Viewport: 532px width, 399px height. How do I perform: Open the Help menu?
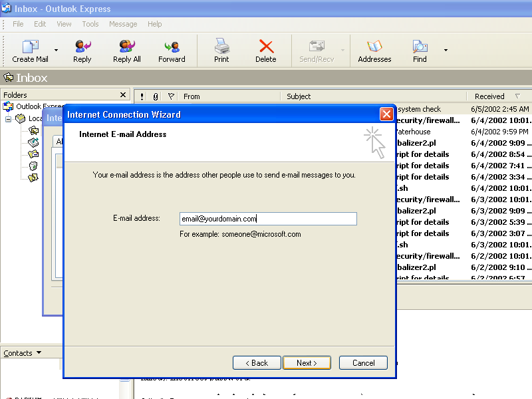pos(154,24)
